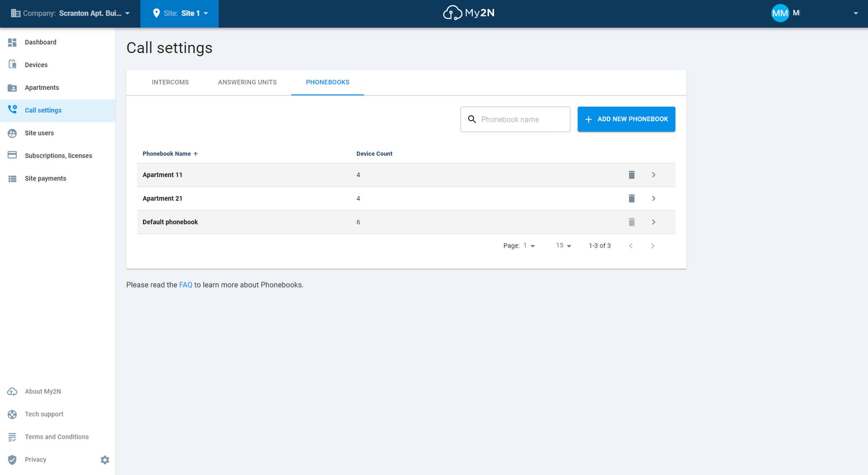Expand the Company selector dropdown
The height and width of the screenshot is (475, 868).
coord(70,13)
